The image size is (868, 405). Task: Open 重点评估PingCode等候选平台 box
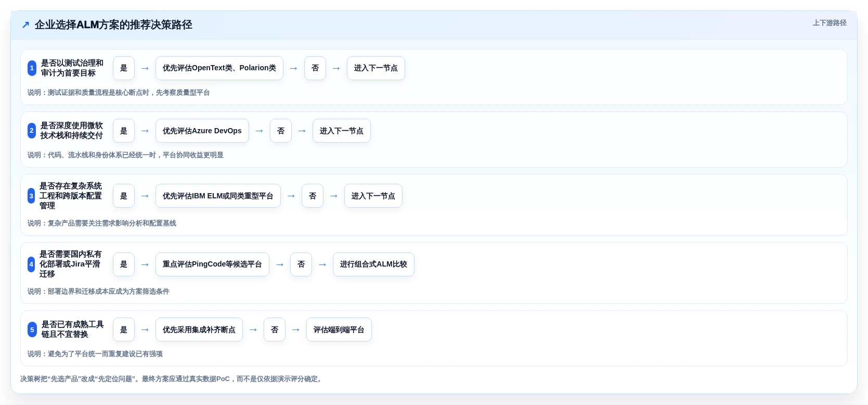coord(212,264)
